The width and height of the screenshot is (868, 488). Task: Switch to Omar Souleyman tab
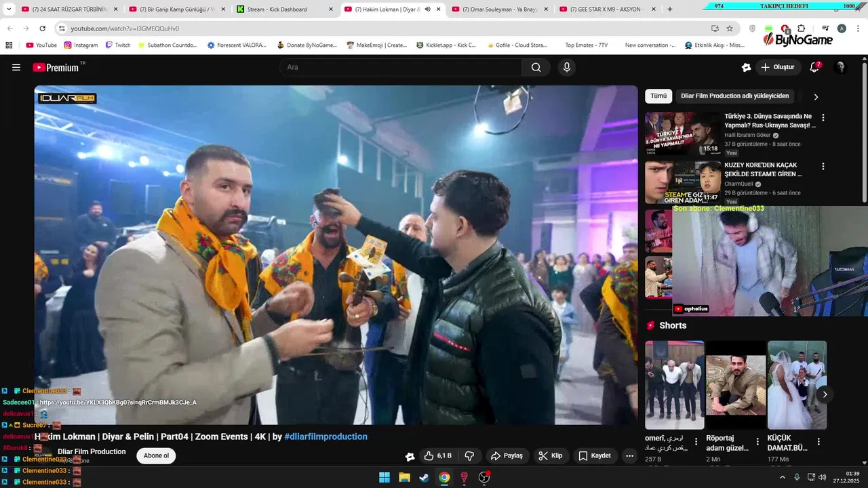point(499,9)
